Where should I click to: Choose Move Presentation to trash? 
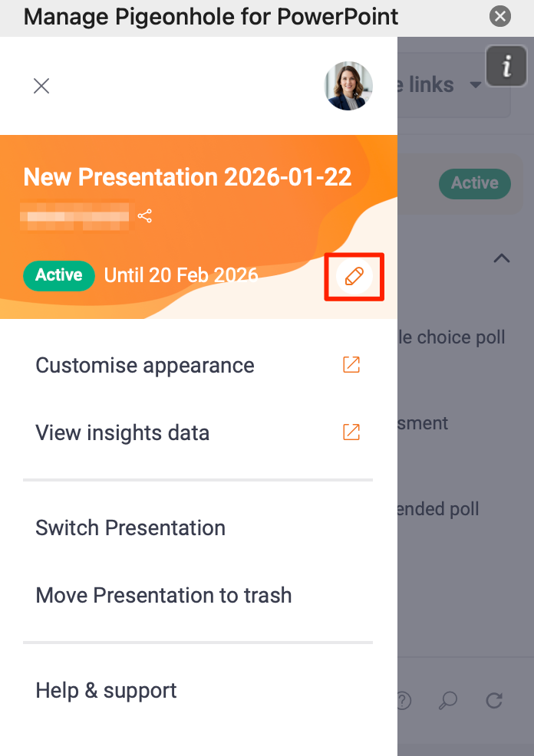pyautogui.click(x=163, y=596)
